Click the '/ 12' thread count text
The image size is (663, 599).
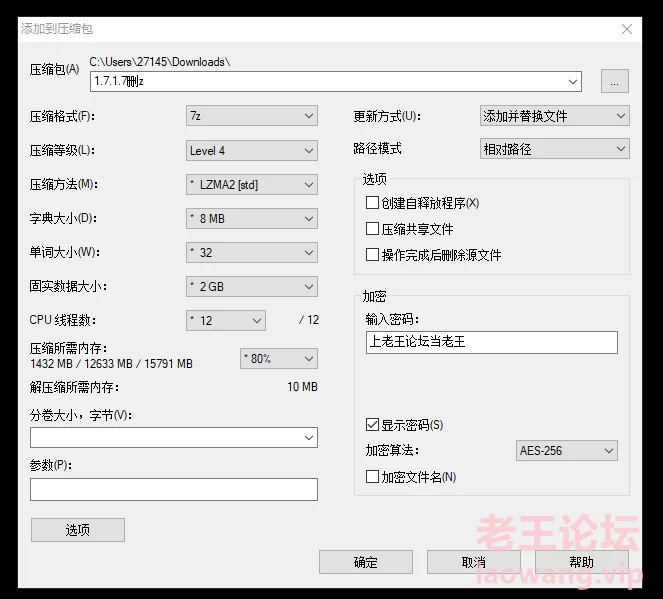coord(309,320)
